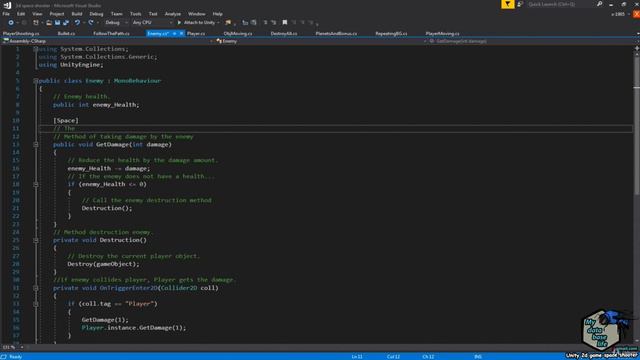
Task: Open notifications via the yellow flag icon
Action: coord(507,4)
